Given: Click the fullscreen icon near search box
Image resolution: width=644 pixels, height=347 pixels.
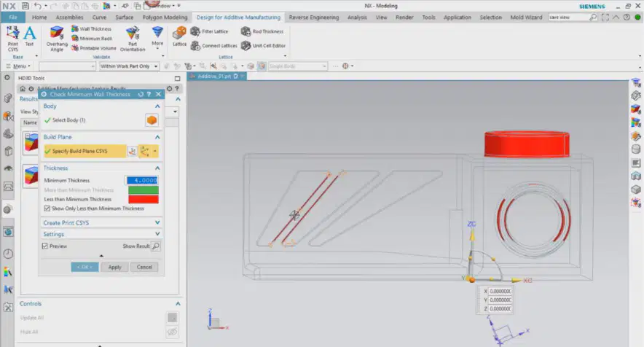Looking at the screenshot, I should (x=605, y=17).
